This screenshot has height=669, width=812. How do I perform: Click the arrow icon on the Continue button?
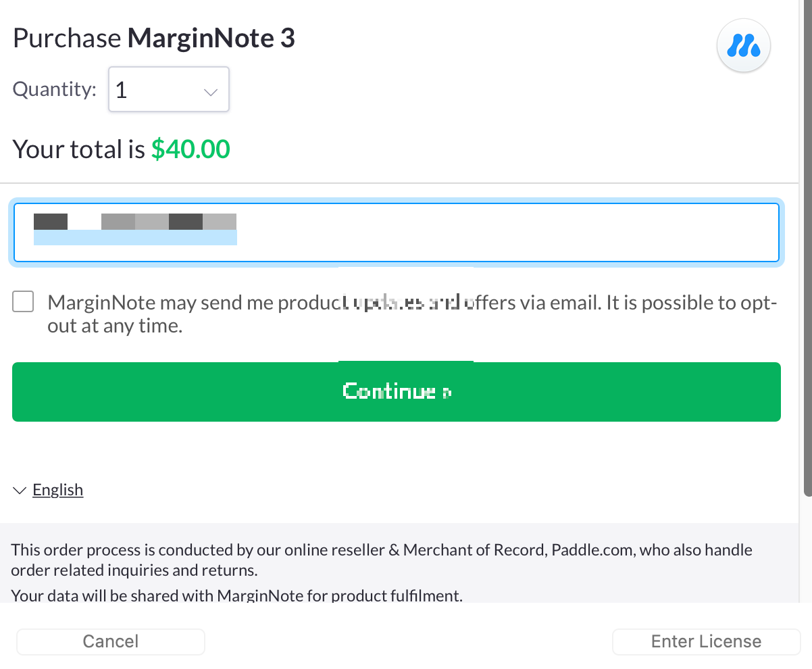tap(447, 392)
